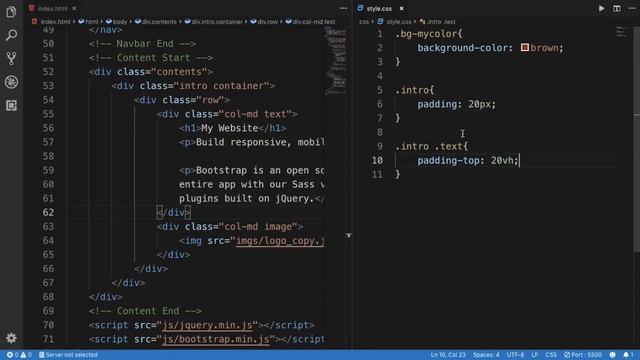This screenshot has width=640, height=360.
Task: Change file encoding UTF-8
Action: point(515,355)
